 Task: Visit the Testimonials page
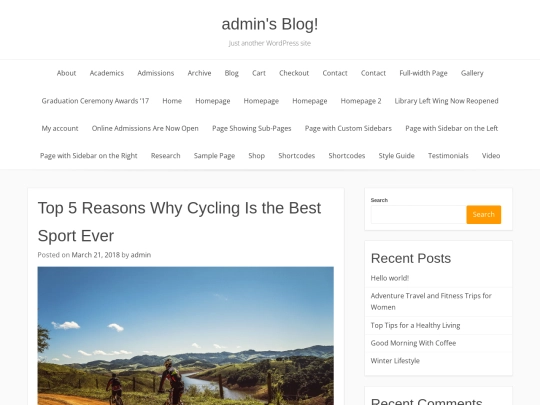pos(448,156)
